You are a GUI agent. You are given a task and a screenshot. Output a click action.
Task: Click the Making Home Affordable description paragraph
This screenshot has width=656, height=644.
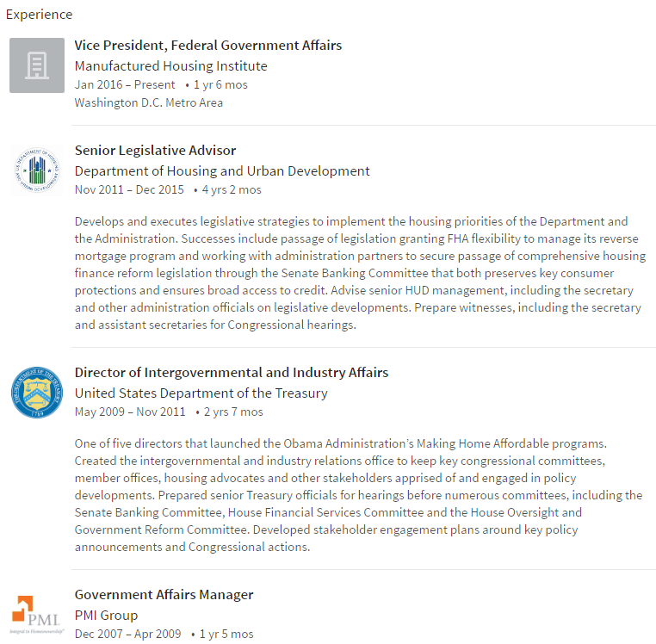358,495
